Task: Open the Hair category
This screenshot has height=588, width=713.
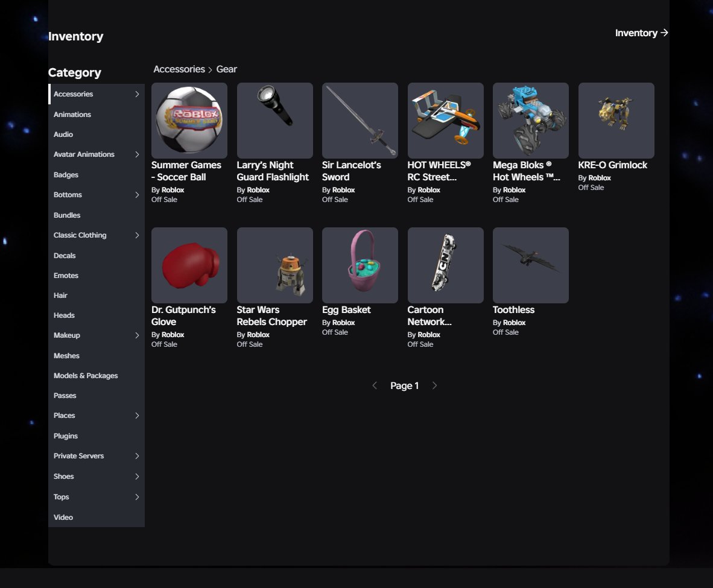Action: point(97,296)
